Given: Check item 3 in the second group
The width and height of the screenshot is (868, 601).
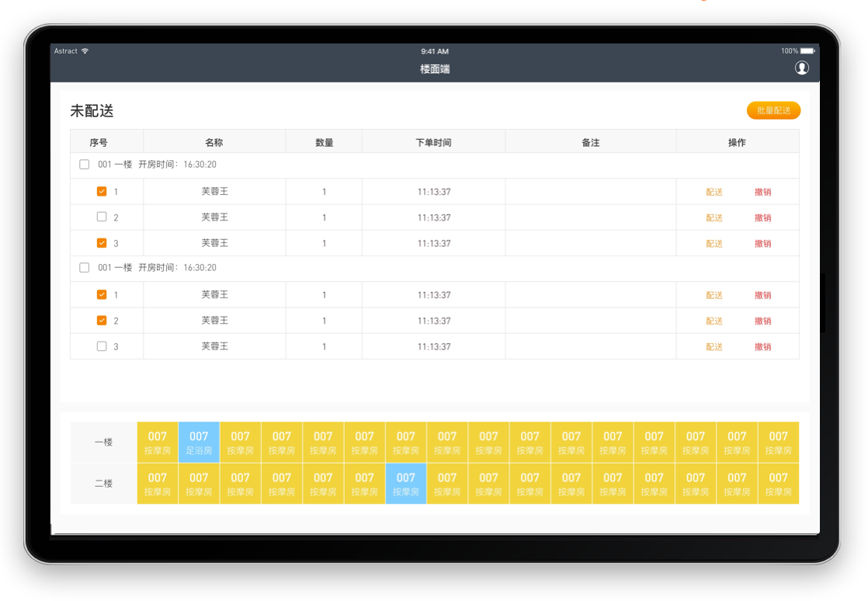Looking at the screenshot, I should pos(102,346).
